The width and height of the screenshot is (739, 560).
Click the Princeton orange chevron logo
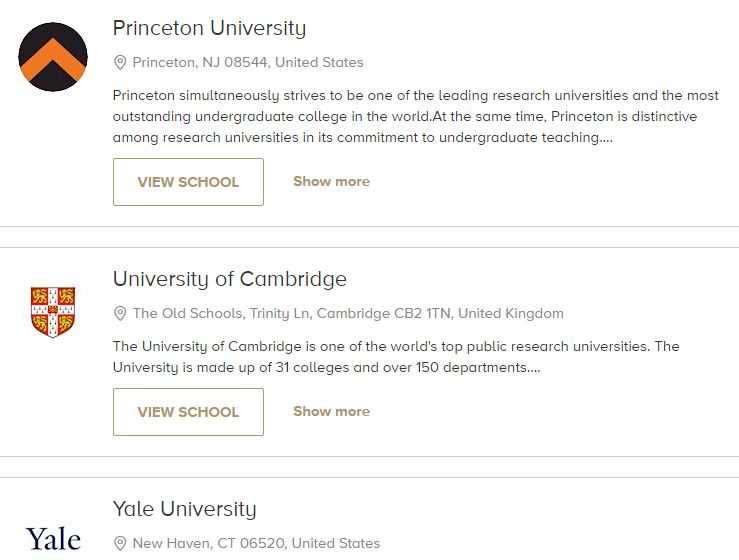tap(53, 57)
